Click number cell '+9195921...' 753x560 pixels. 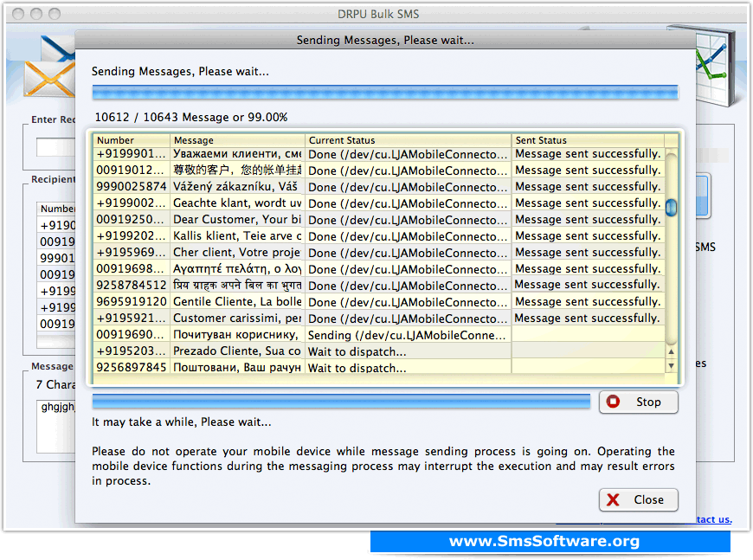pos(131,318)
